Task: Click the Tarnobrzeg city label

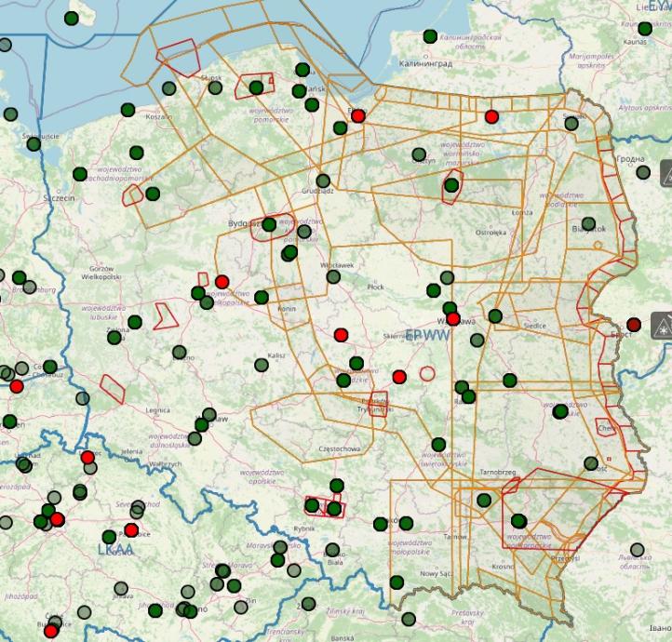Action: pyautogui.click(x=498, y=473)
